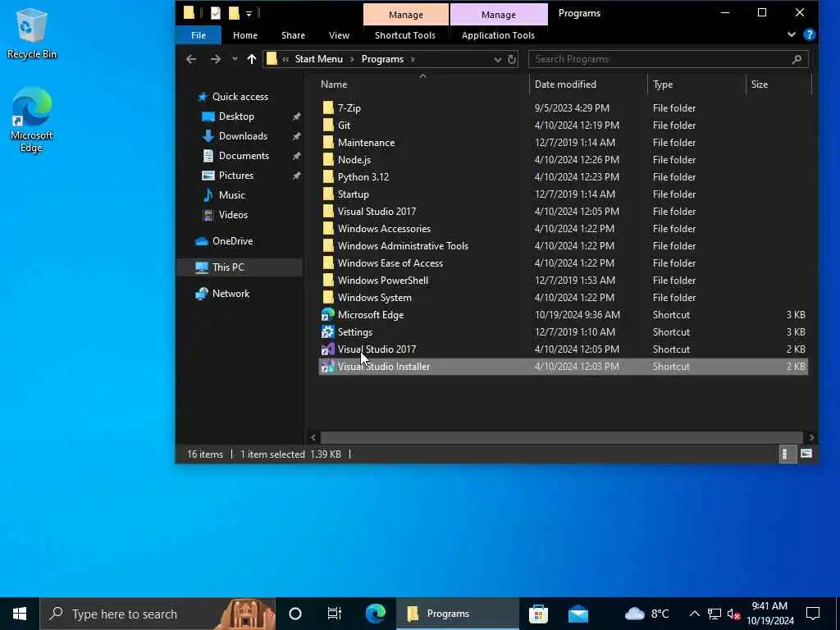Image resolution: width=840 pixels, height=630 pixels.
Task: Open the Recycle Bin desktop icon
Action: click(x=32, y=33)
